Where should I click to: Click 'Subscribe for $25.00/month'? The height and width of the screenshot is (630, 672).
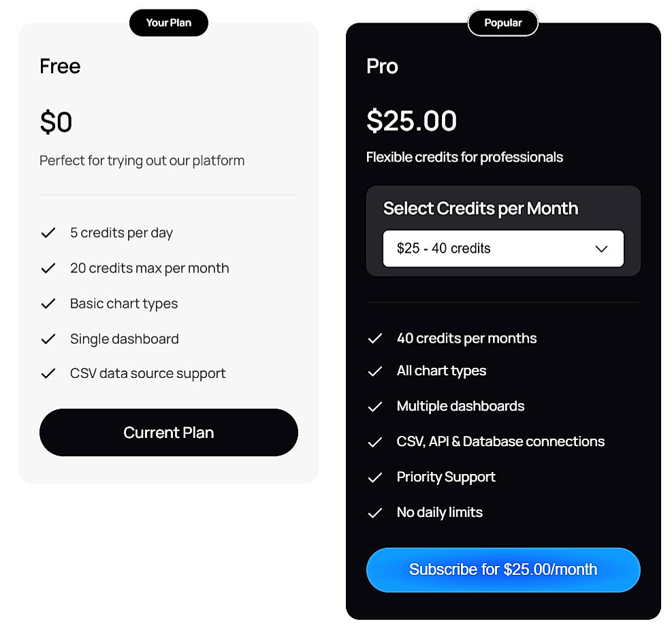pos(503,569)
